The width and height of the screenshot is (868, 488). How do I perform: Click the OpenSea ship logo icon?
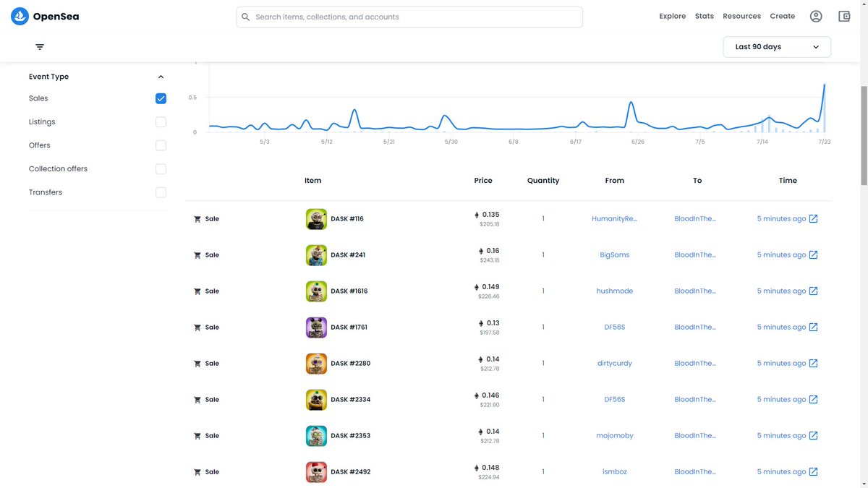(x=20, y=16)
